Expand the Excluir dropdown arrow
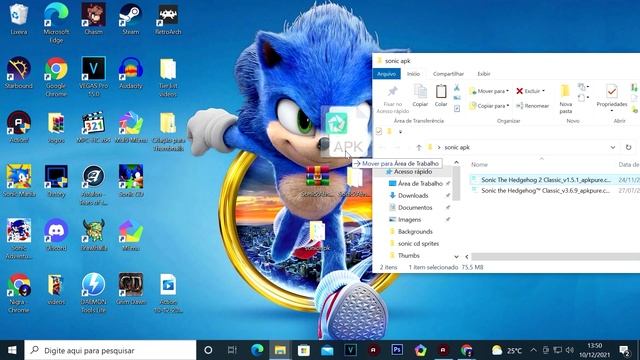This screenshot has width=640, height=360. point(543,91)
